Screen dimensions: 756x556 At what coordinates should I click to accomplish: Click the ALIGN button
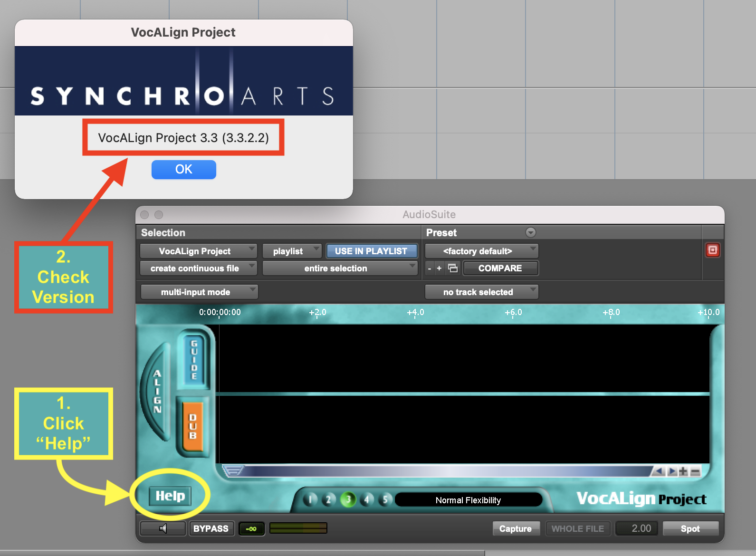(x=158, y=392)
